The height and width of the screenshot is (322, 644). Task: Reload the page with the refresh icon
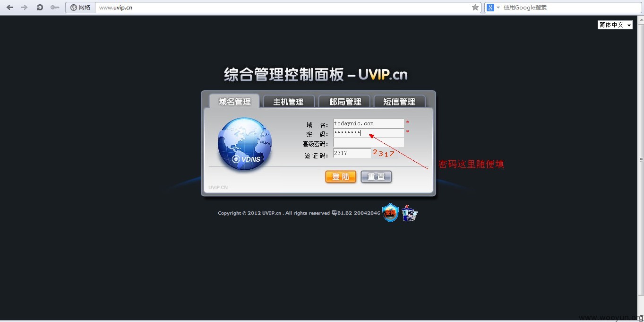click(x=40, y=7)
